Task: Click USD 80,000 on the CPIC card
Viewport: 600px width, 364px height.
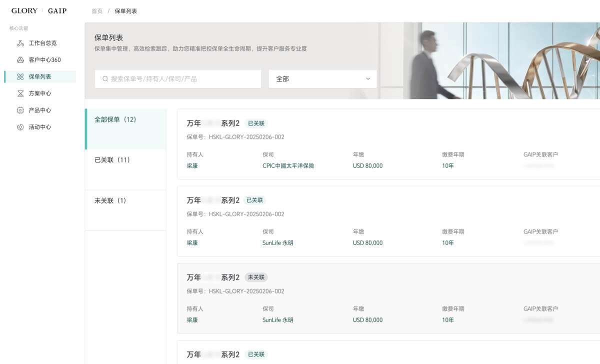Action: pos(367,165)
